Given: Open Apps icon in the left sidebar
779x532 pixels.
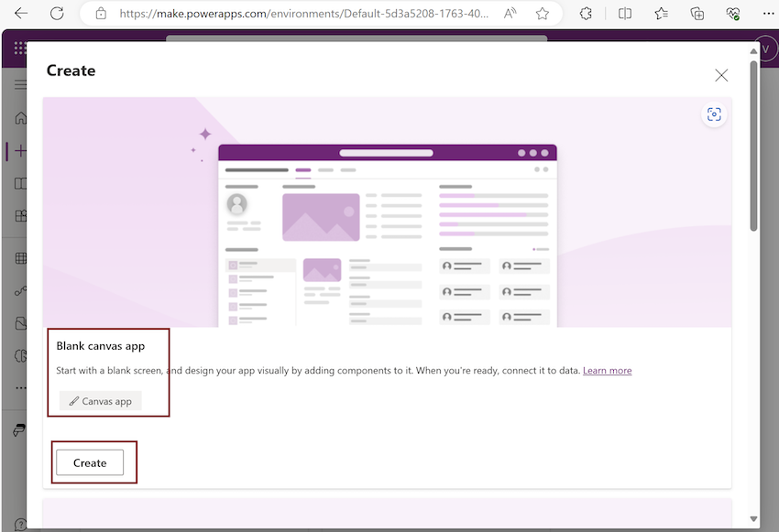Looking at the screenshot, I should tap(20, 216).
